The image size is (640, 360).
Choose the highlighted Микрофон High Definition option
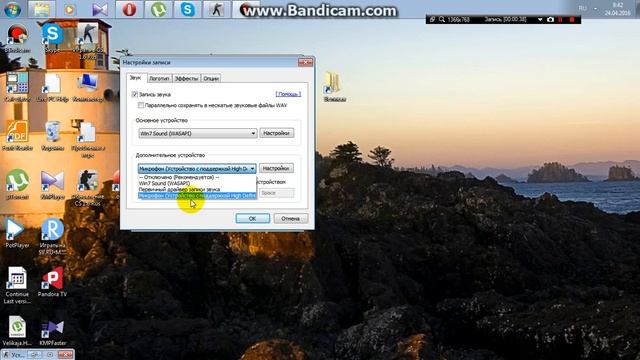coord(197,196)
